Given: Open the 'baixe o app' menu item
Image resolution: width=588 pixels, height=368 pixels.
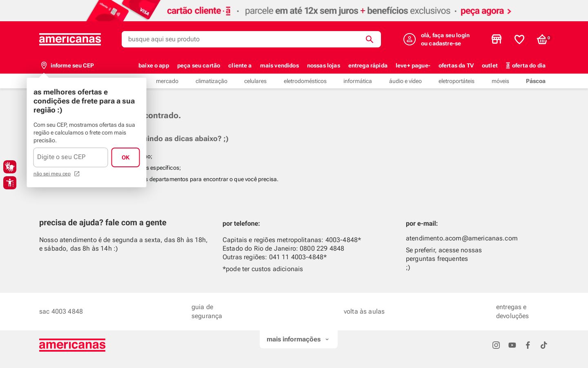Looking at the screenshot, I should pos(154,65).
